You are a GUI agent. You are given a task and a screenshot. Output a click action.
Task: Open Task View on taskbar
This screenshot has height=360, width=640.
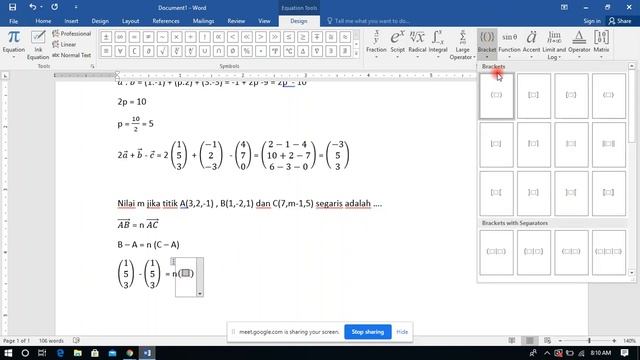pos(42,353)
